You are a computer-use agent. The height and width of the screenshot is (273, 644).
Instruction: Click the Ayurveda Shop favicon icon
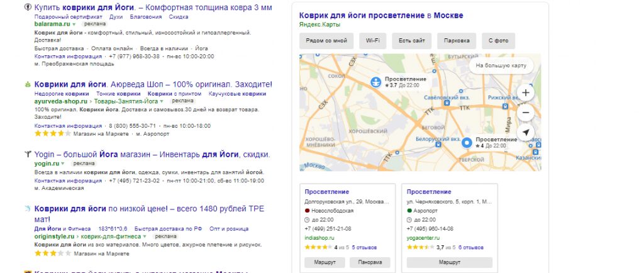(28, 84)
